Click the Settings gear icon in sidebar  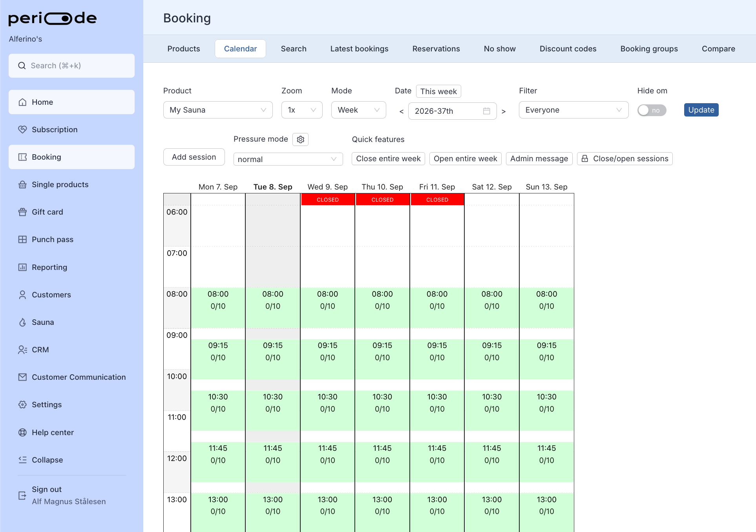click(23, 404)
